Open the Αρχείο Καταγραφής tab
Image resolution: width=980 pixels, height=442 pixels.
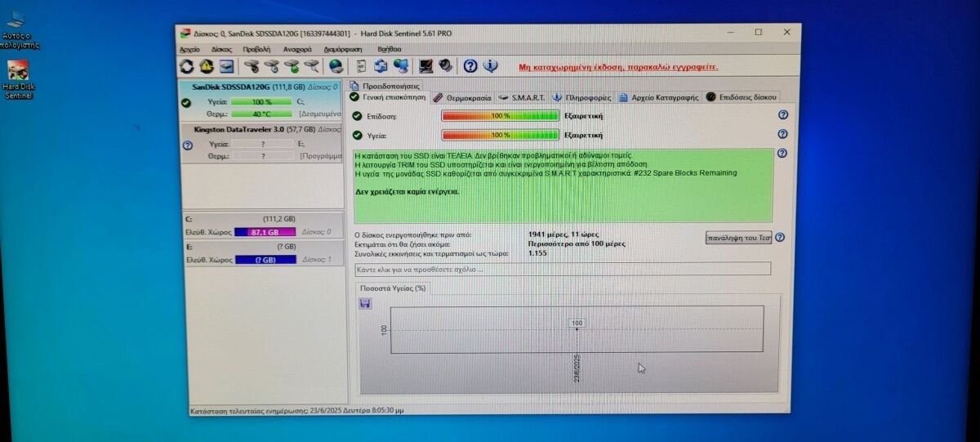[659, 97]
